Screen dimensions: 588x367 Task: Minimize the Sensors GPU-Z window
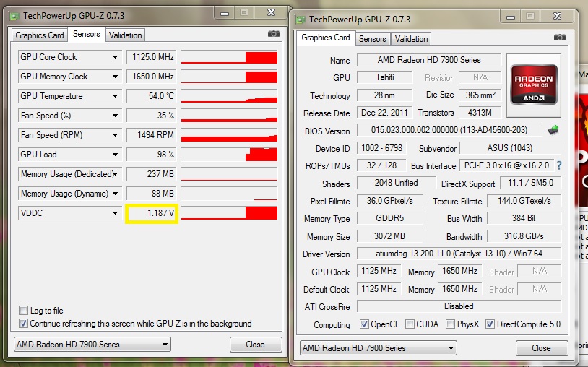tap(224, 13)
